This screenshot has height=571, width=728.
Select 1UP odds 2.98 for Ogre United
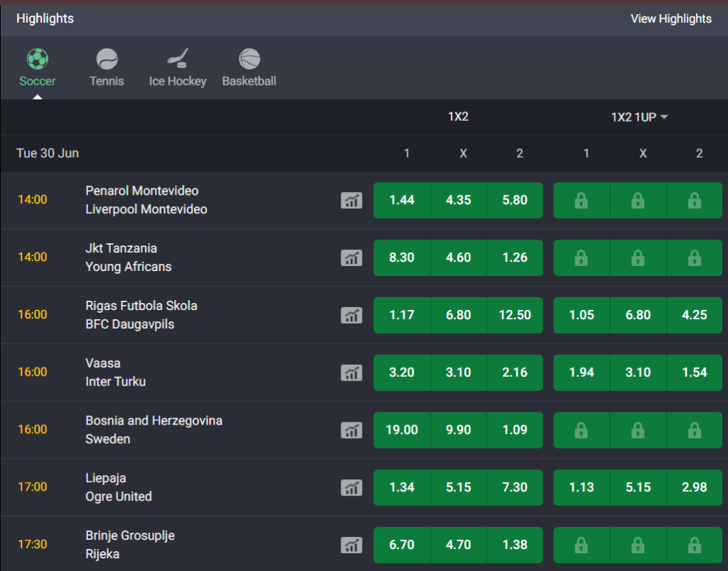point(695,488)
